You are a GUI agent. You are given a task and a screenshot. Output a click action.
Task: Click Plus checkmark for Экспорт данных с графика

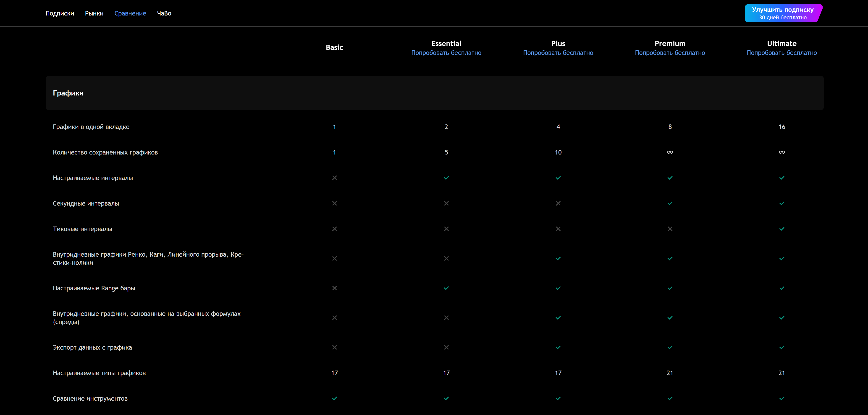point(558,347)
